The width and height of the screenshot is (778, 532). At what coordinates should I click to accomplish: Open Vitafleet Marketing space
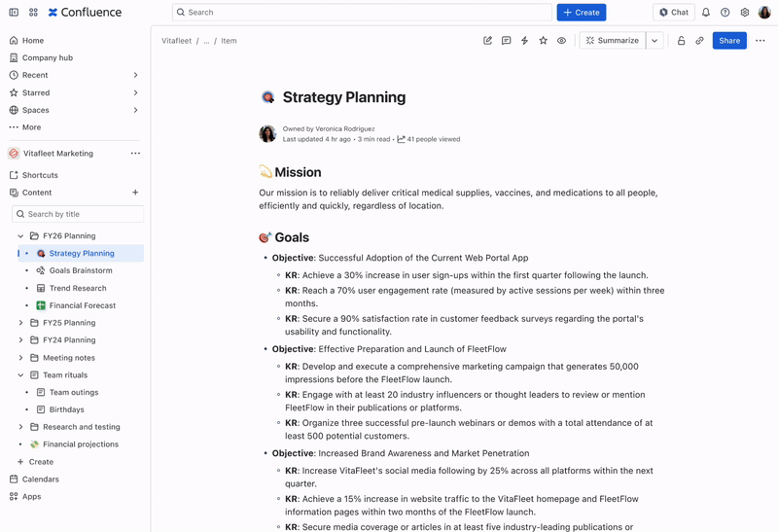tap(57, 154)
